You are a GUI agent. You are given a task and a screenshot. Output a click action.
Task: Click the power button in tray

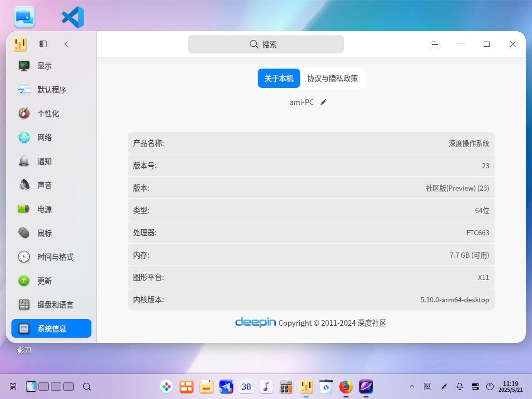[x=489, y=387]
